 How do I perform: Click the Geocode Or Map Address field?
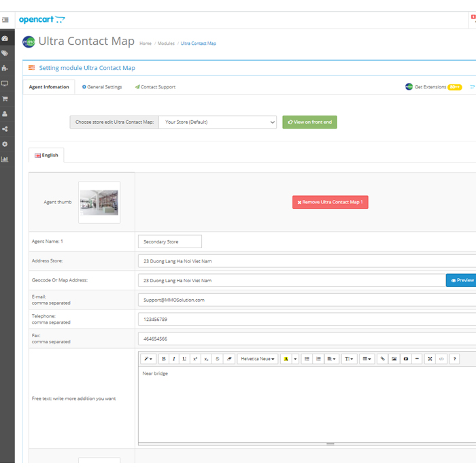tap(292, 280)
